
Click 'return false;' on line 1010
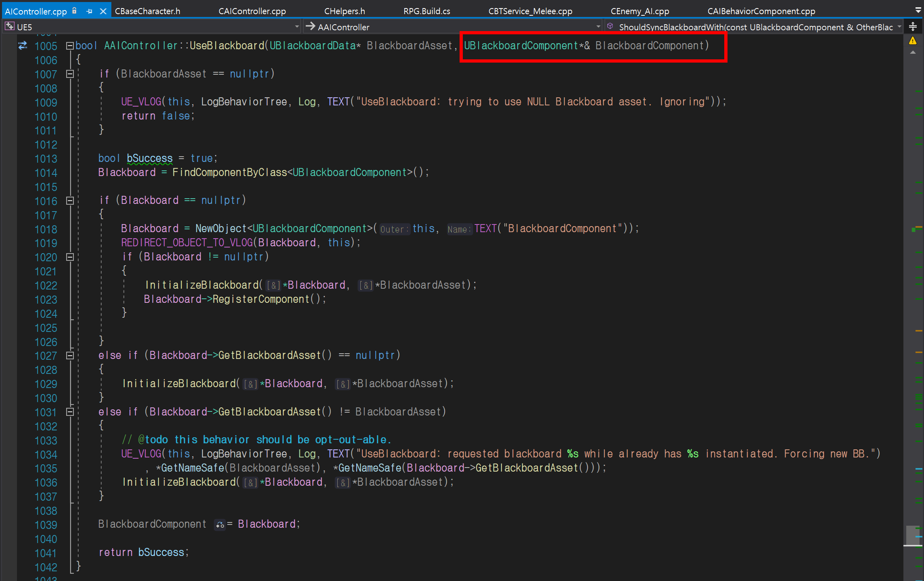pyautogui.click(x=158, y=116)
